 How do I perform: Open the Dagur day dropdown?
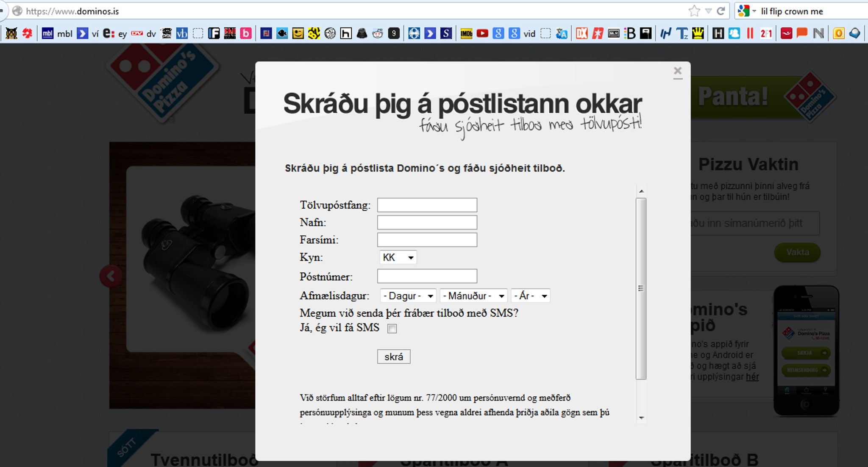[408, 296]
